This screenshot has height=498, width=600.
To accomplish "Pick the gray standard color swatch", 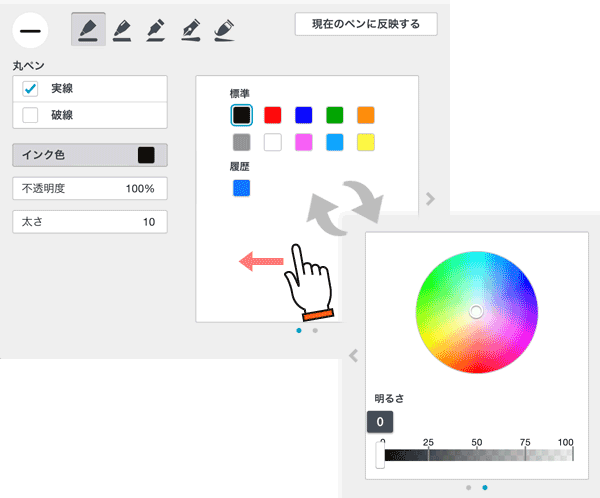I will click(241, 142).
